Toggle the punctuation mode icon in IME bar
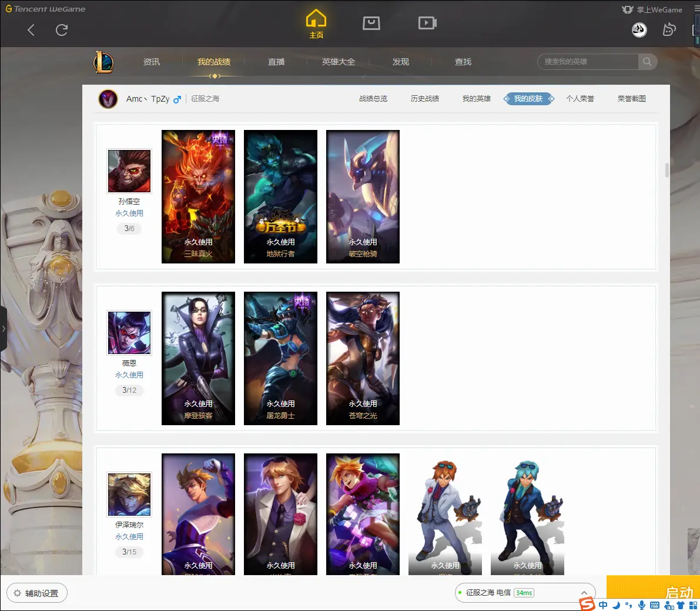 pos(628,605)
